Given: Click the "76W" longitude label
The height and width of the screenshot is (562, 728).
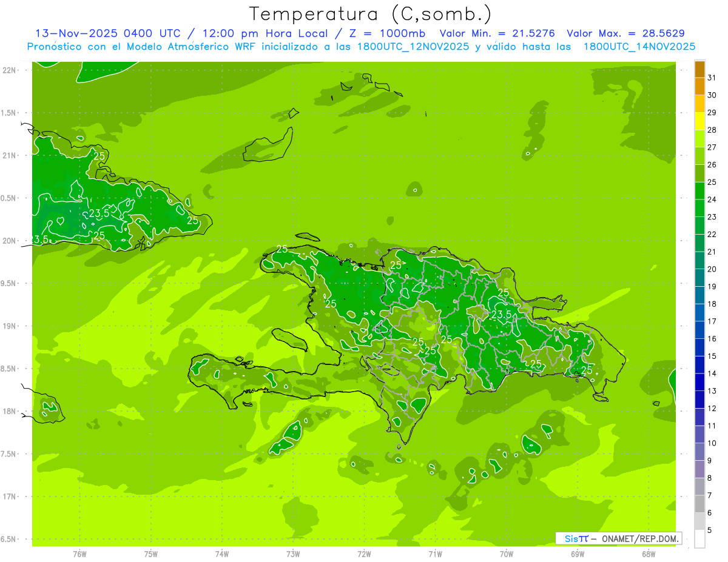Looking at the screenshot, I should 79,554.
